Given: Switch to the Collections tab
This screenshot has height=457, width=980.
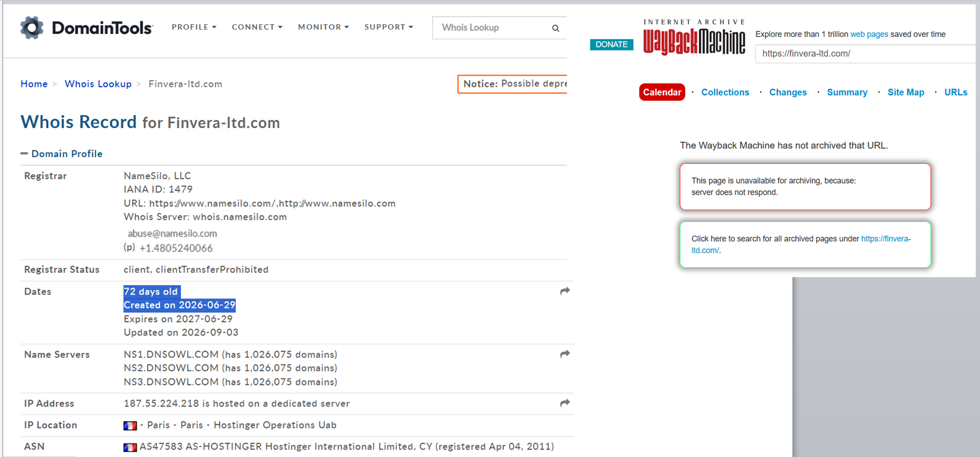Looking at the screenshot, I should (x=725, y=92).
